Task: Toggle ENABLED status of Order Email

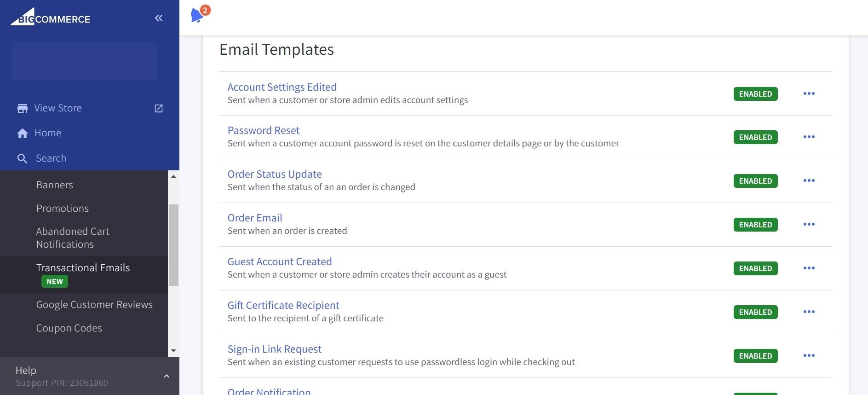Action: [x=755, y=225]
